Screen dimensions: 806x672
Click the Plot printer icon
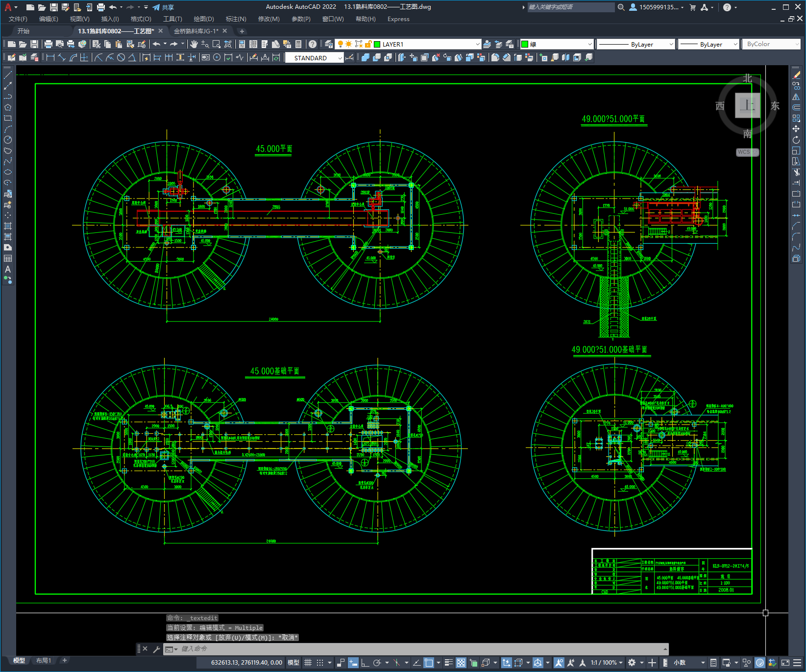[48, 44]
